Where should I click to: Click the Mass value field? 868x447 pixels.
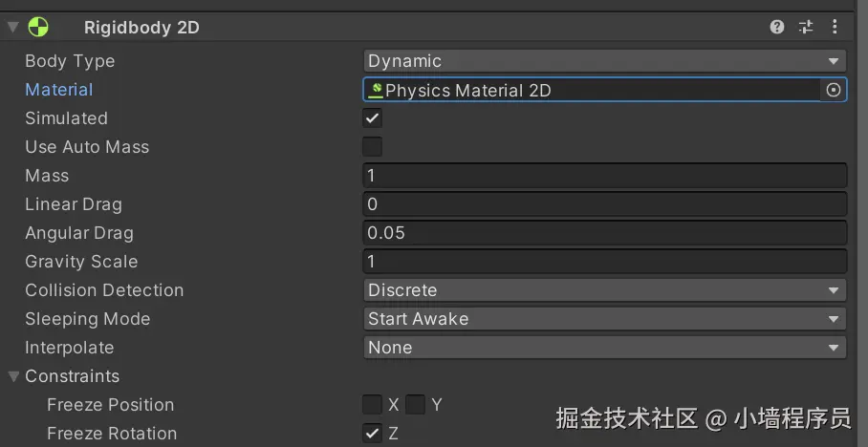605,176
